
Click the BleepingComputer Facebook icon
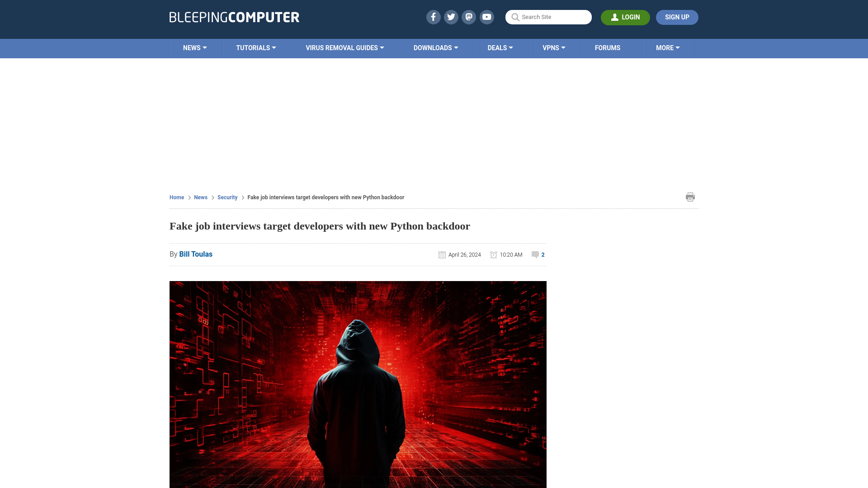[x=433, y=17]
